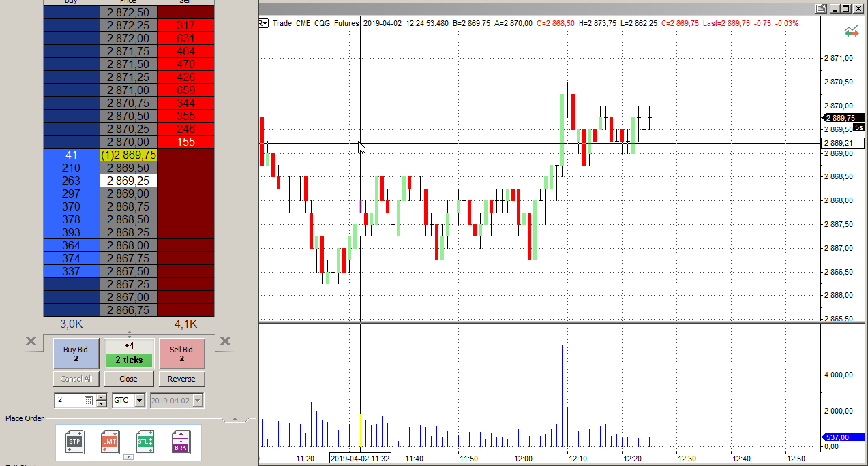868x466 pixels.
Task: Click buy size 263 at 2 869,25
Action: pos(71,181)
